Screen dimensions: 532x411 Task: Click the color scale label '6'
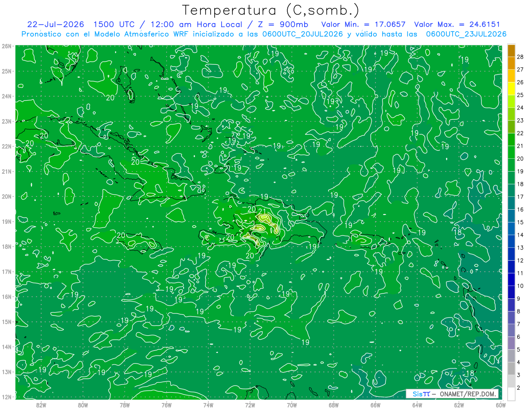519,337
